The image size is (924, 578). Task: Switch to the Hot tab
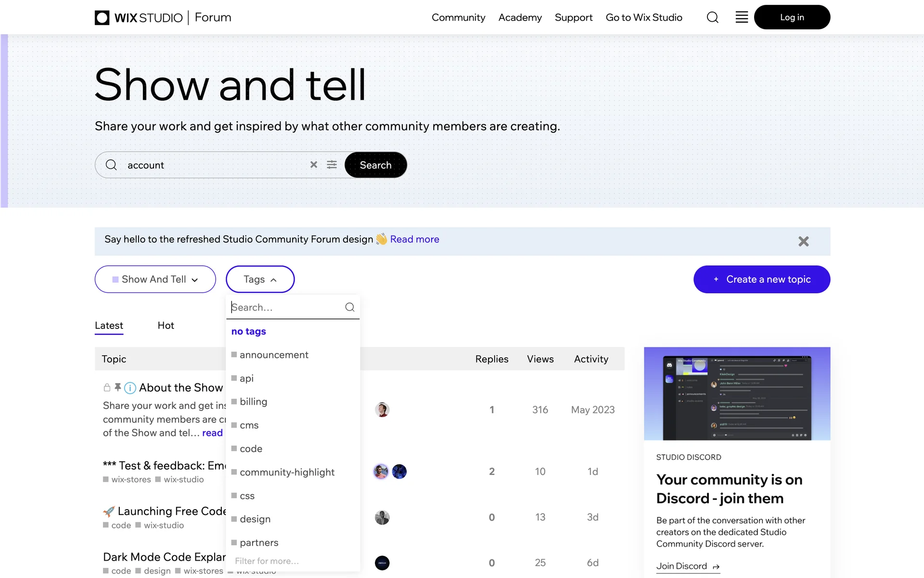[166, 326]
